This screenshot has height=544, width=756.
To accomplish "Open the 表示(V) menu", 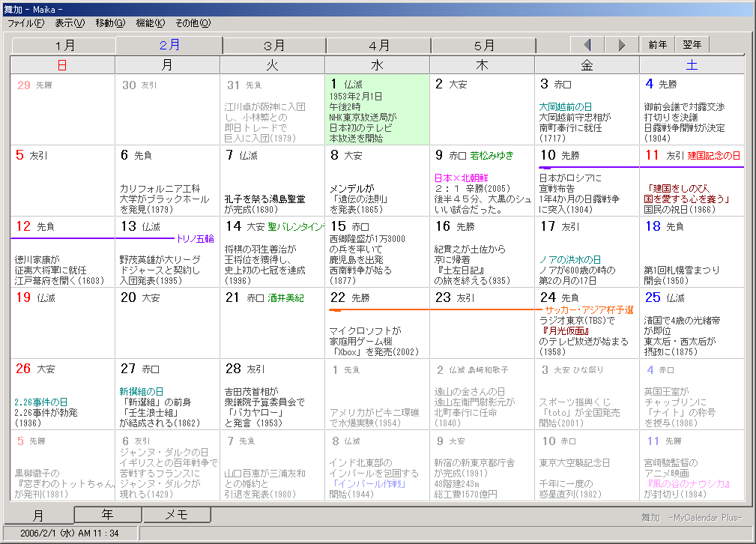I will point(70,23).
